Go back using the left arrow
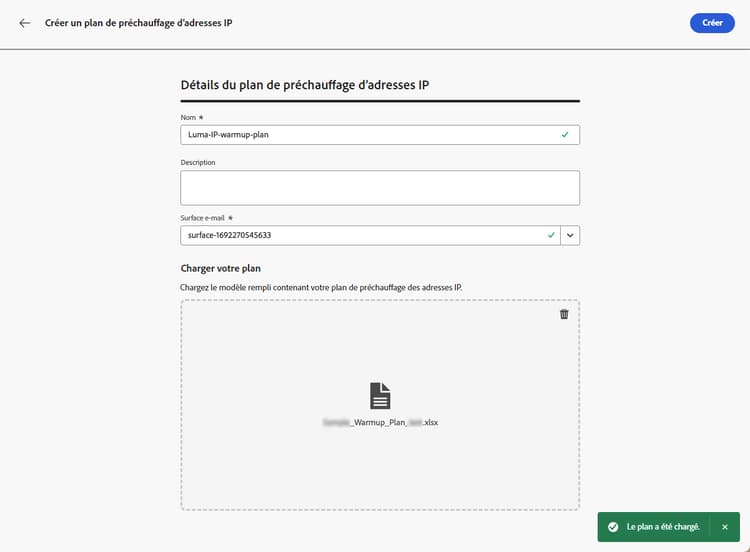The image size is (750, 552). pos(25,23)
